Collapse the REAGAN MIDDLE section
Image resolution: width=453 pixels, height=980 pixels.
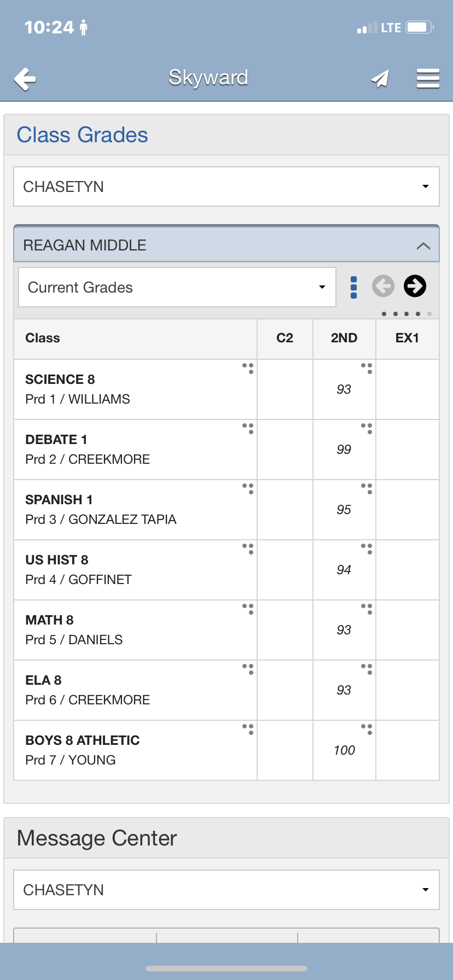tap(423, 246)
